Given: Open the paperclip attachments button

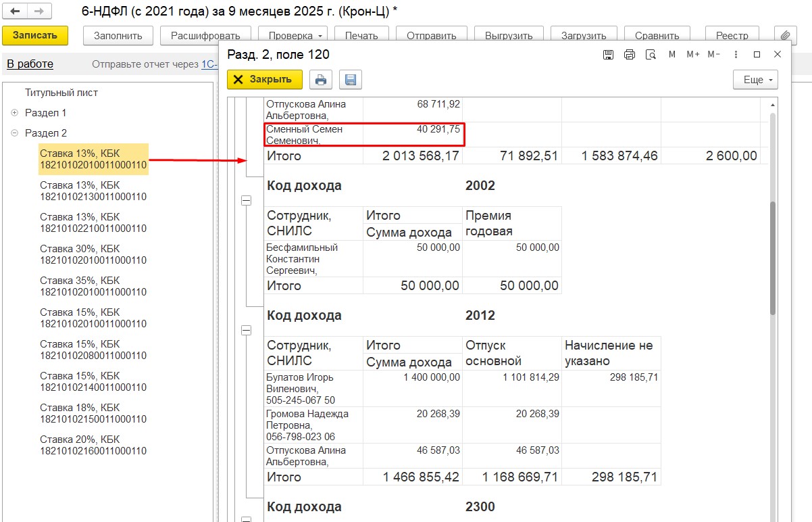Looking at the screenshot, I should click(784, 36).
